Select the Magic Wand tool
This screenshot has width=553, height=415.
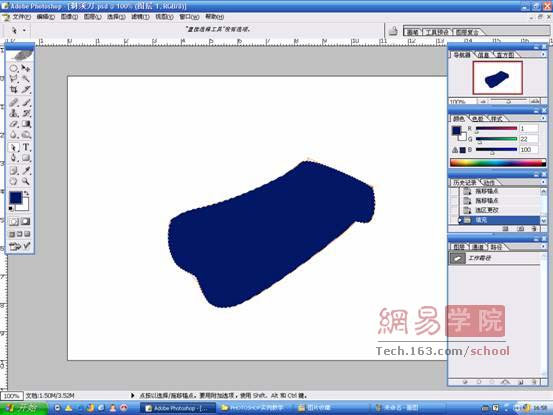26,78
